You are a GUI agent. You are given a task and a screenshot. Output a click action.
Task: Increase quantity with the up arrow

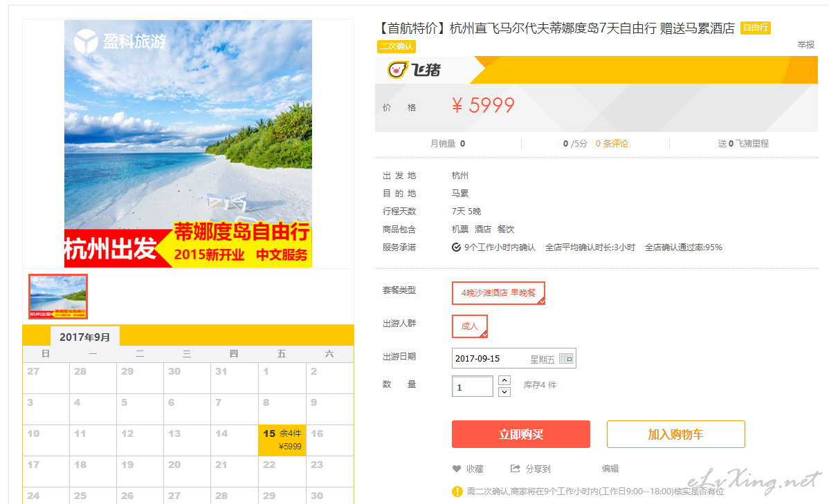pos(504,380)
